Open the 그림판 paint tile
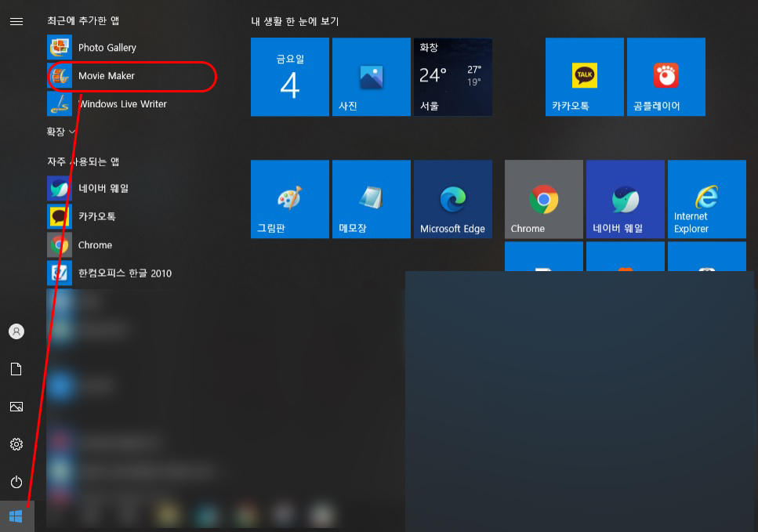This screenshot has height=532, width=758. 290,199
